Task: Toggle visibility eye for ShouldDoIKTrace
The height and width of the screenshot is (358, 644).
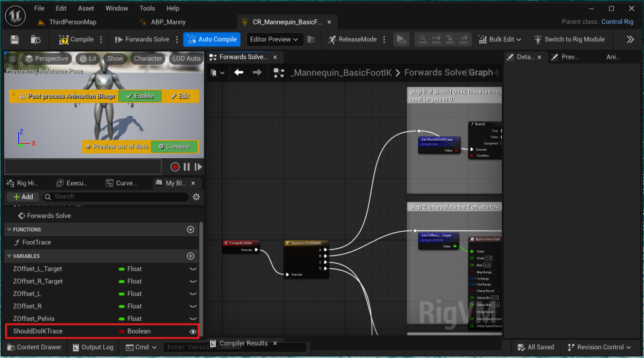Action: coord(192,332)
